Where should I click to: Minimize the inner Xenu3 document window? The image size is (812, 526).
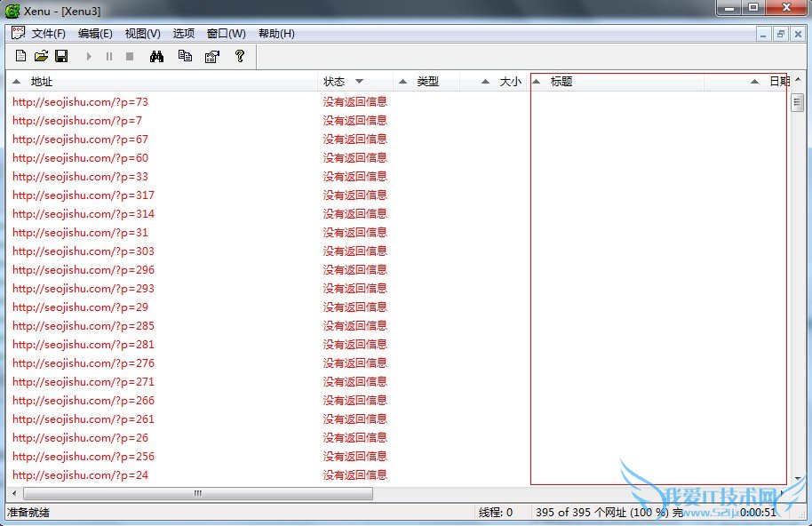pos(763,35)
